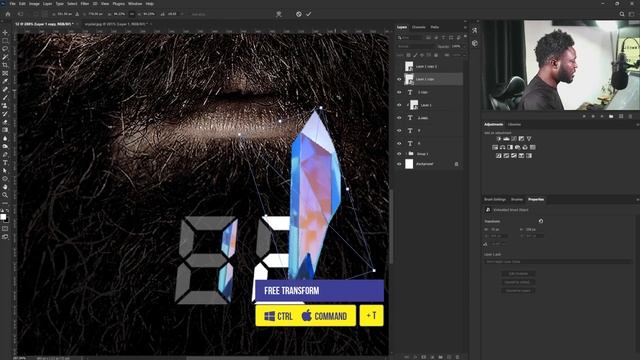The image size is (640, 360).
Task: Open the Properties panel menu
Action: 637,200
